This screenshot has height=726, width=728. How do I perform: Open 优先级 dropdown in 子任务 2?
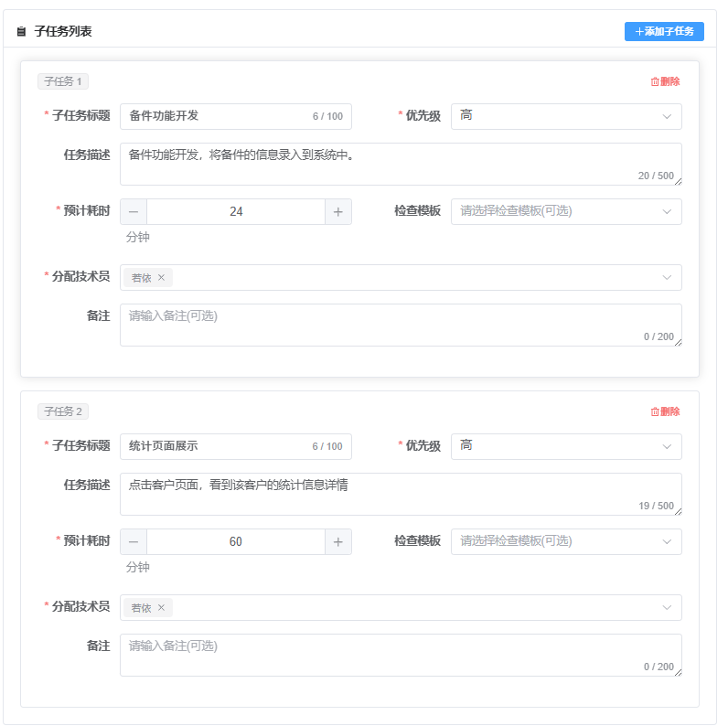[565, 446]
